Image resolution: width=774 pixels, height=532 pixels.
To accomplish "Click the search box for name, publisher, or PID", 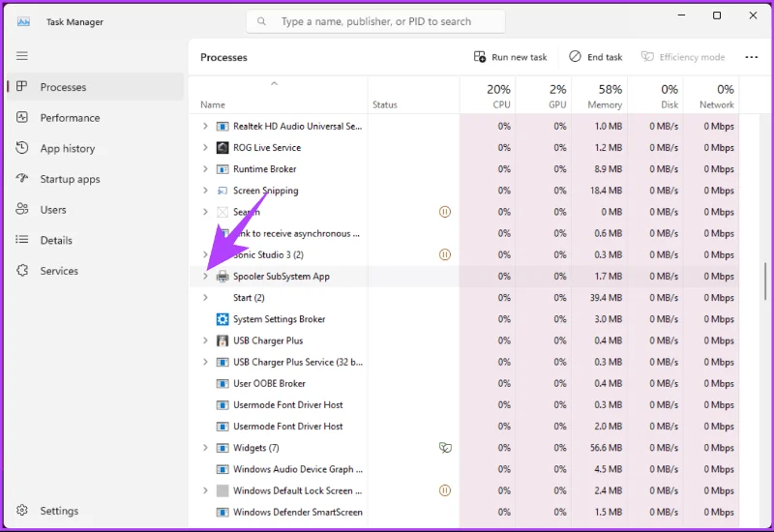I will coord(375,21).
